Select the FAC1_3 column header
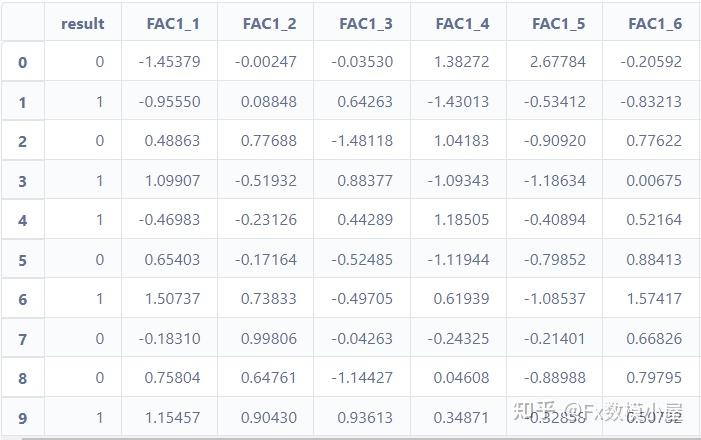Viewport: 701px width, 440px height. (x=365, y=23)
